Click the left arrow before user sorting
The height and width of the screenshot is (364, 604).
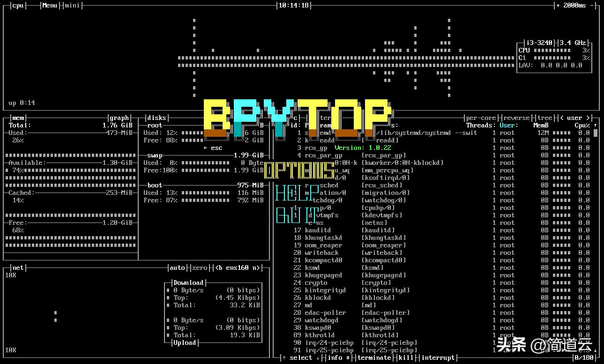point(561,118)
